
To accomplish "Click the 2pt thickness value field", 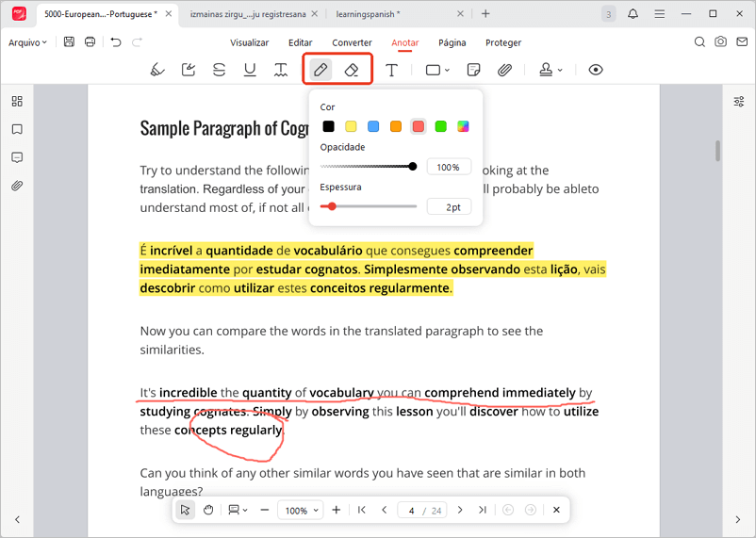I will click(449, 206).
